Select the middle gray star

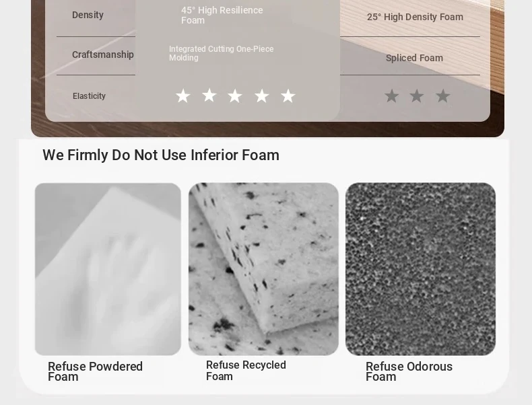[x=417, y=96]
